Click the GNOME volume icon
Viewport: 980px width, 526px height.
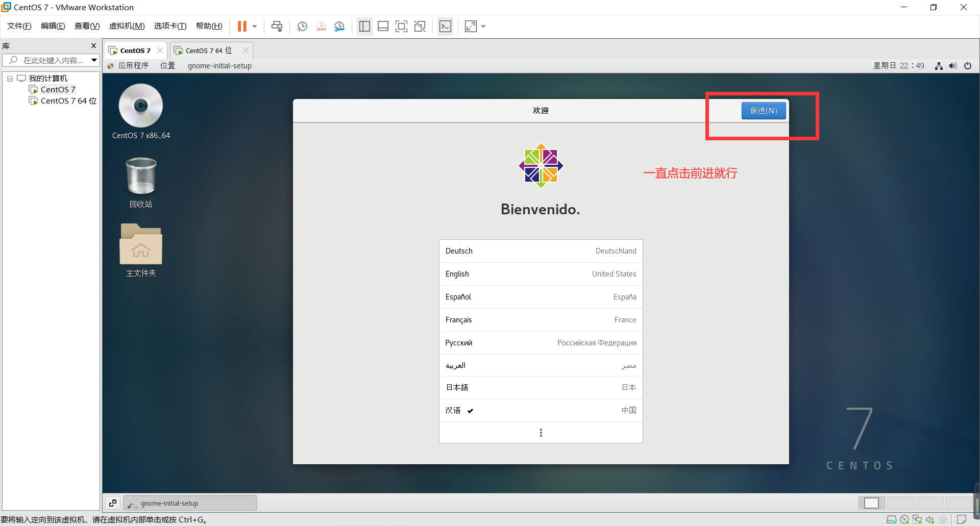[953, 66]
